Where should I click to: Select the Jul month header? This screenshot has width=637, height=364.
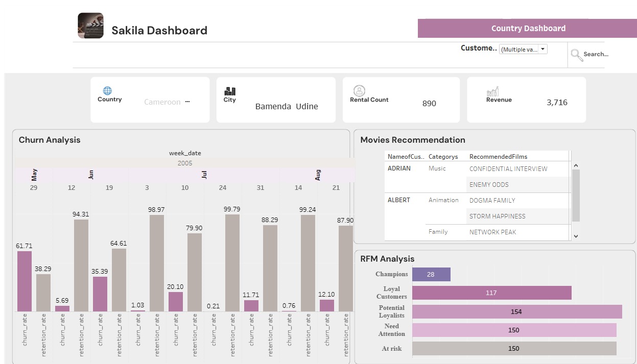pyautogui.click(x=204, y=175)
